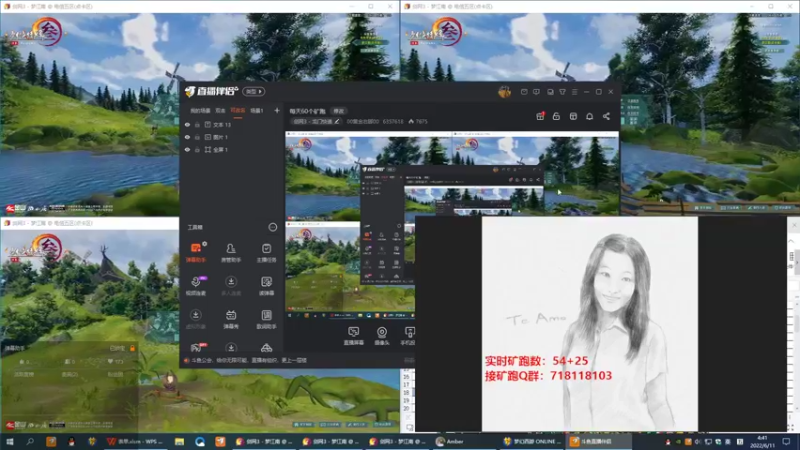This screenshot has height=450, width=800.
Task: Open the 歌词助手 tool icon
Action: [266, 319]
